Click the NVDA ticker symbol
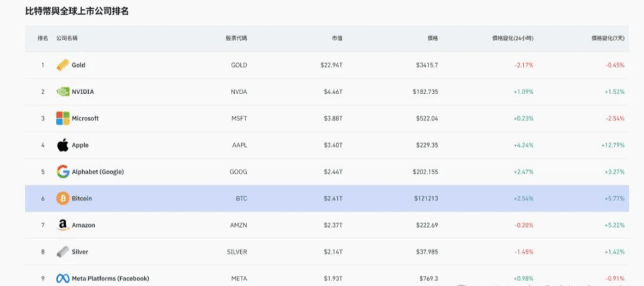The image size is (644, 286). tap(239, 92)
